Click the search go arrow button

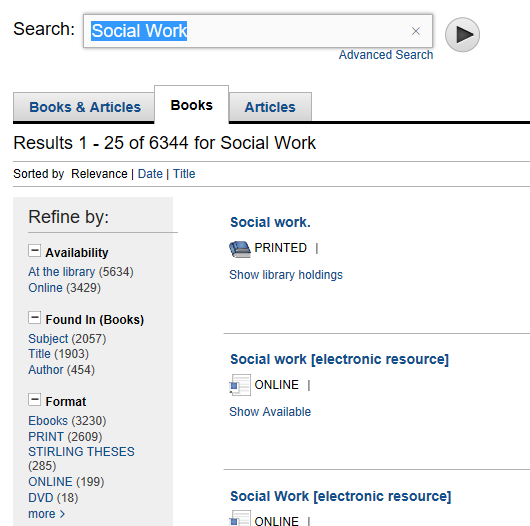point(462,34)
